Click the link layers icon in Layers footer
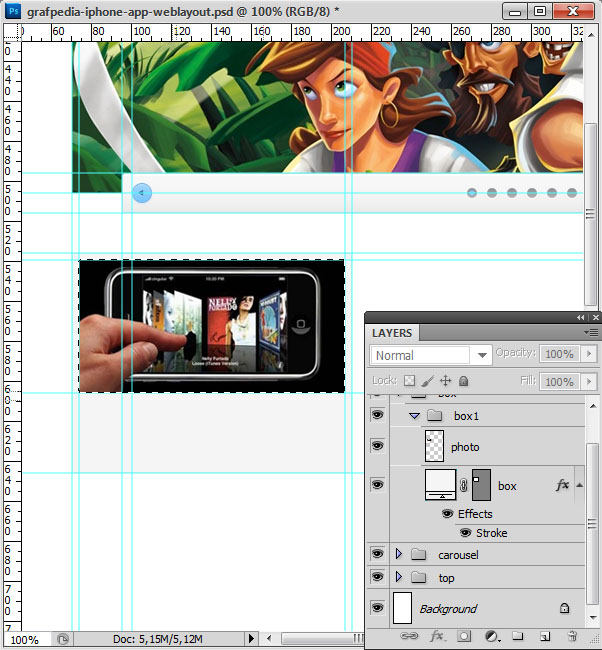Image resolution: width=602 pixels, height=650 pixels. (x=409, y=636)
